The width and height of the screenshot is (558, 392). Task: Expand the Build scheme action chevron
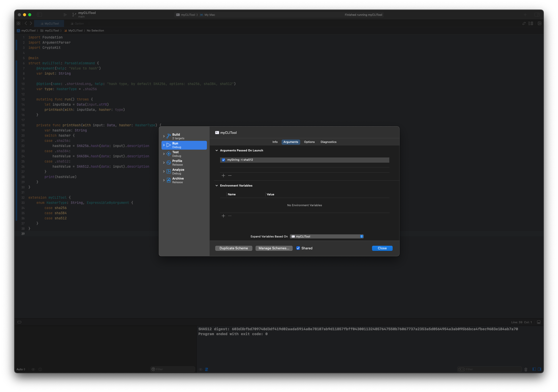click(164, 136)
